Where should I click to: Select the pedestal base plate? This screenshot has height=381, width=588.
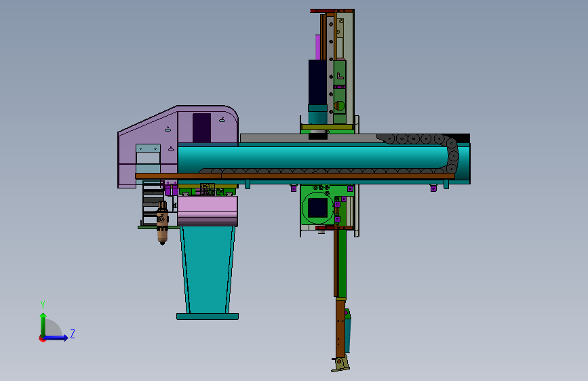(x=208, y=317)
